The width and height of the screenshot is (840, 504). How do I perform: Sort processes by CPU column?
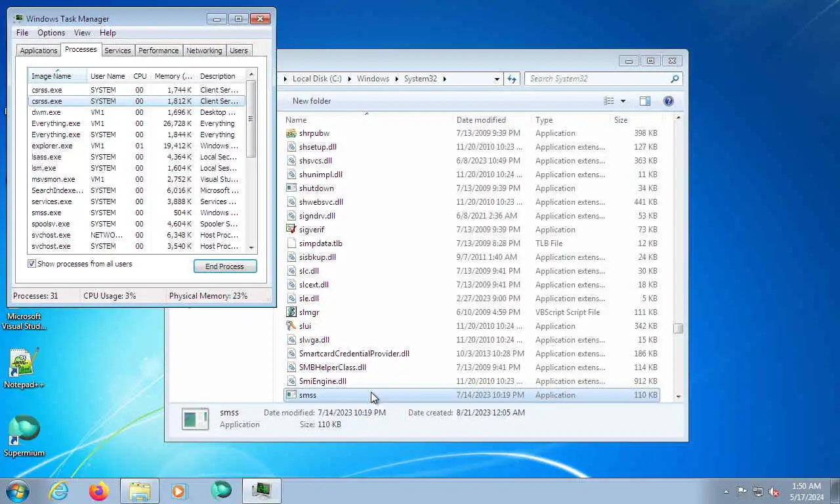coord(140,76)
